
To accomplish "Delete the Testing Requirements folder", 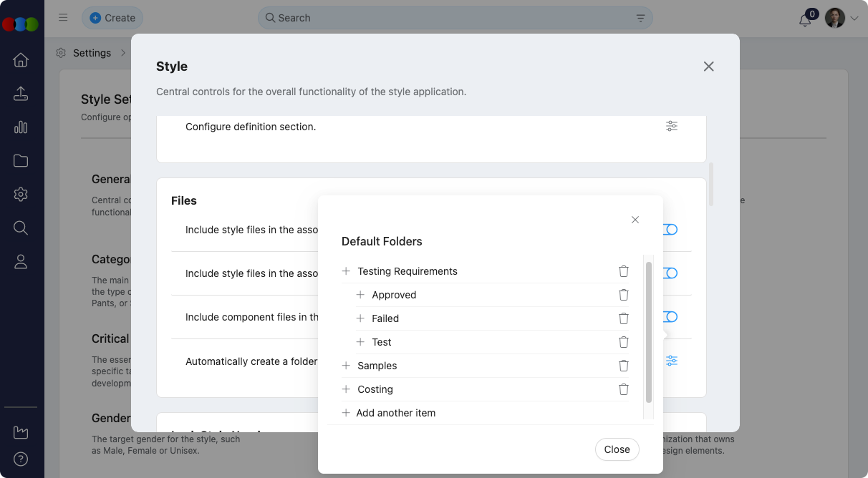I will pyautogui.click(x=623, y=271).
